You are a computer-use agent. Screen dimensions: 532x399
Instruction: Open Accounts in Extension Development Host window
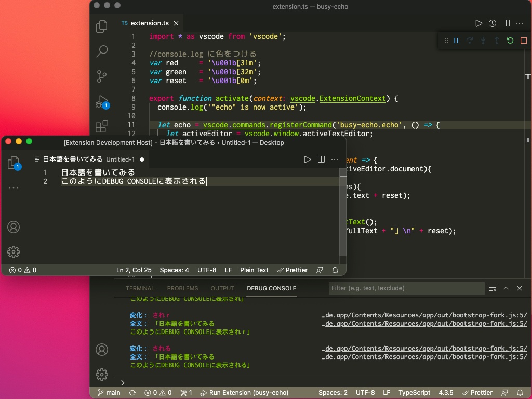click(x=14, y=227)
